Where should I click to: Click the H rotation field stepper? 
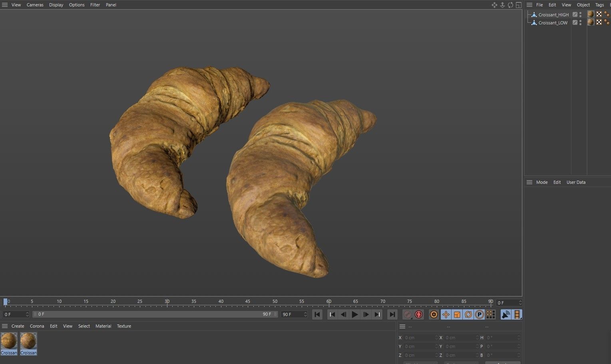point(519,338)
